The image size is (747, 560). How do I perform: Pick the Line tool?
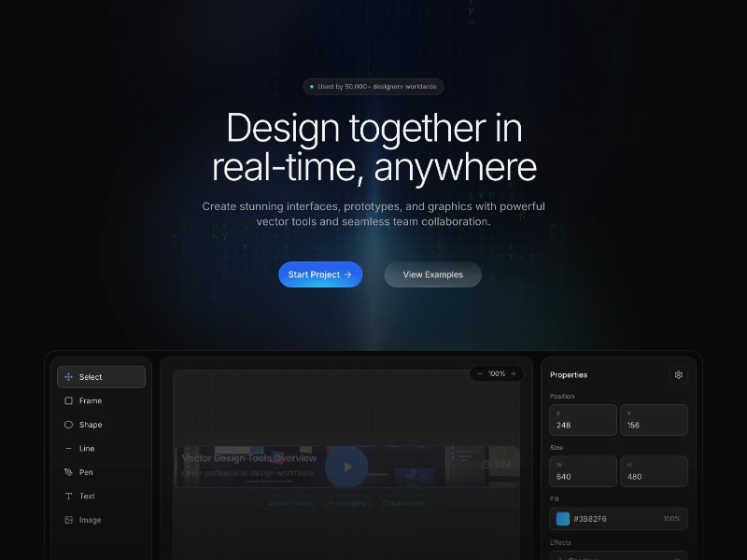[x=85, y=448]
